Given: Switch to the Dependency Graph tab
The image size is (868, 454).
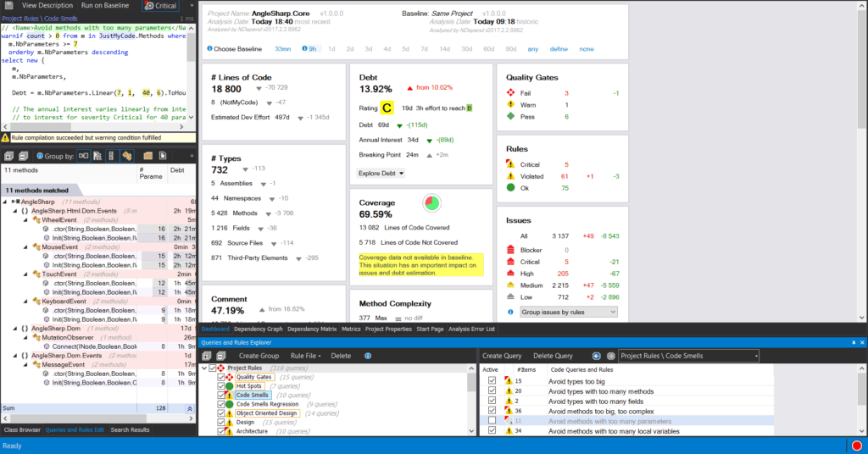Looking at the screenshot, I should (x=259, y=329).
